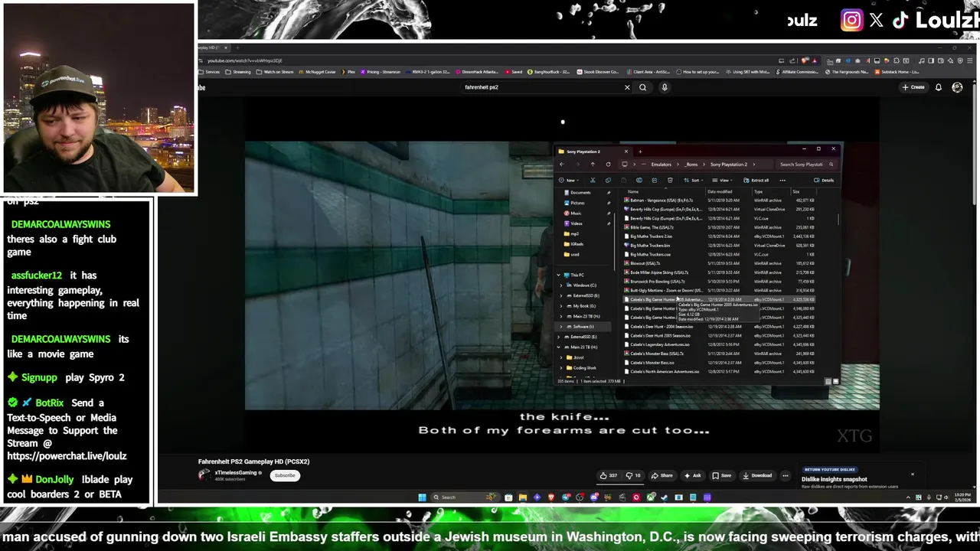Sort by the Size column header
980x551 pixels.
796,191
